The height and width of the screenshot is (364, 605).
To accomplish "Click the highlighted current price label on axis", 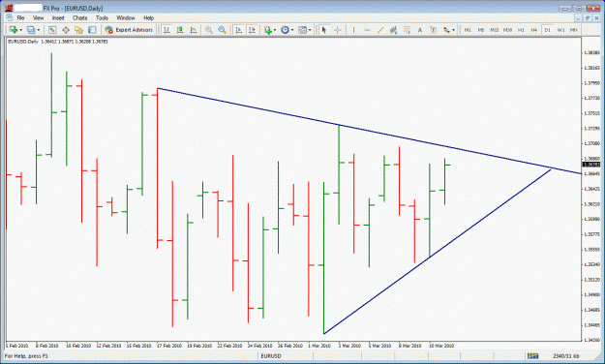I will pyautogui.click(x=591, y=165).
